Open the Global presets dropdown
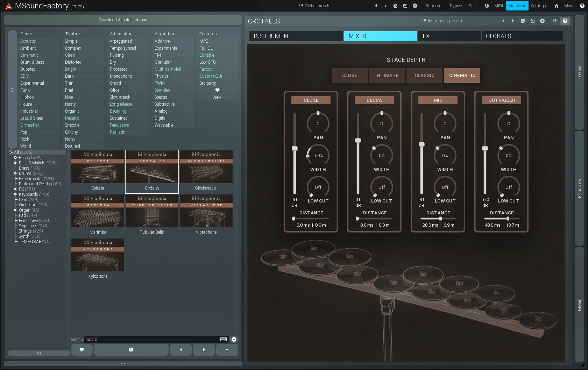The height and width of the screenshot is (370, 588). [314, 6]
